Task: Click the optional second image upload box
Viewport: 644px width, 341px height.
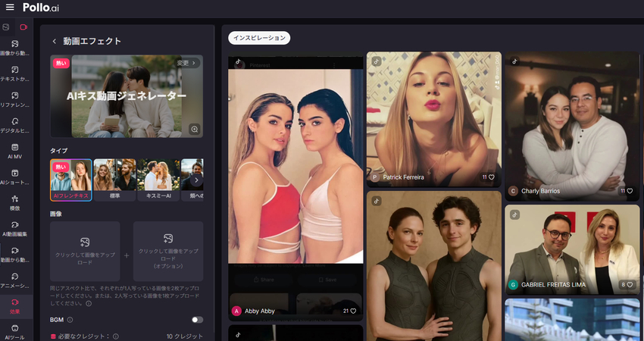Action: click(x=168, y=251)
